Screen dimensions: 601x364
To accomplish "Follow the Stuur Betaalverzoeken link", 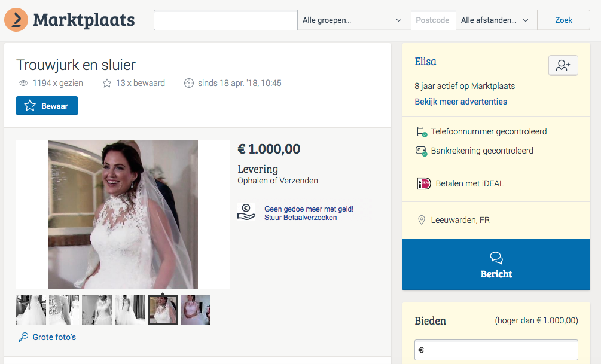I will tap(300, 218).
